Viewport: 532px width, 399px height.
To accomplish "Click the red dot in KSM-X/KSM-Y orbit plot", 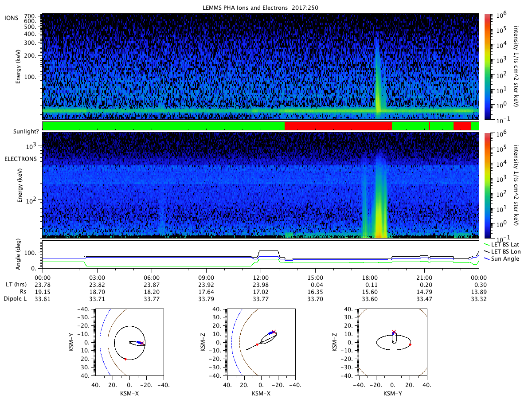I will click(125, 359).
